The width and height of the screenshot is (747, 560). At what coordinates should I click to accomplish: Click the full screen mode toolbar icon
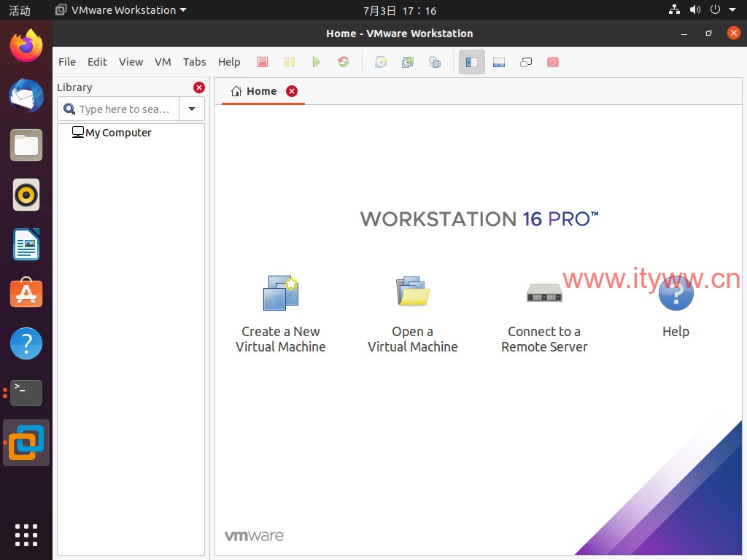[526, 62]
